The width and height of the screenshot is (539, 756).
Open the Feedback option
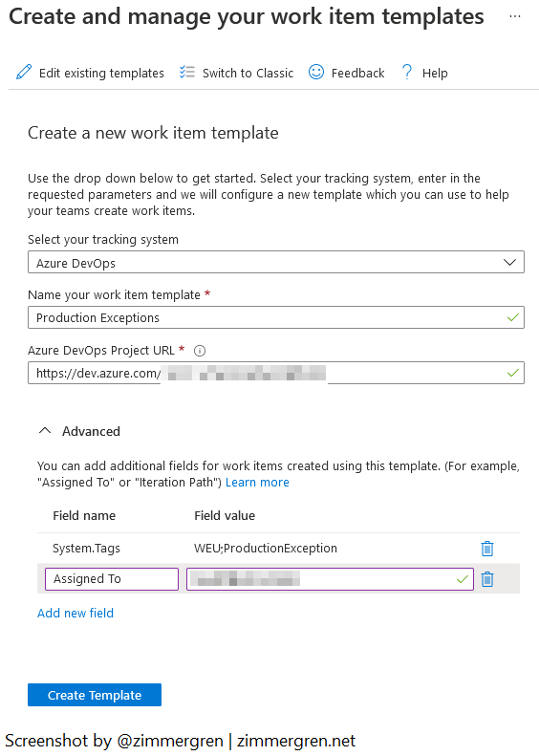[x=357, y=73]
